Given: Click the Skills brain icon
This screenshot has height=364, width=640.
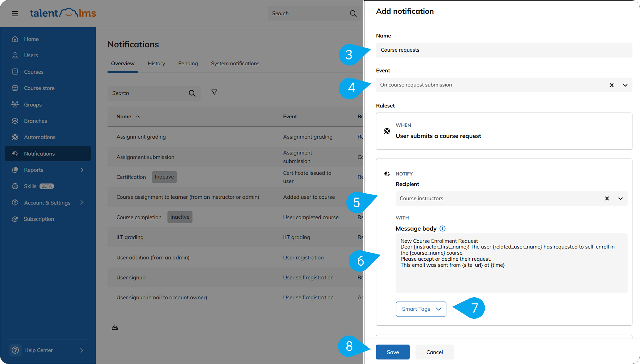Looking at the screenshot, I should (15, 186).
